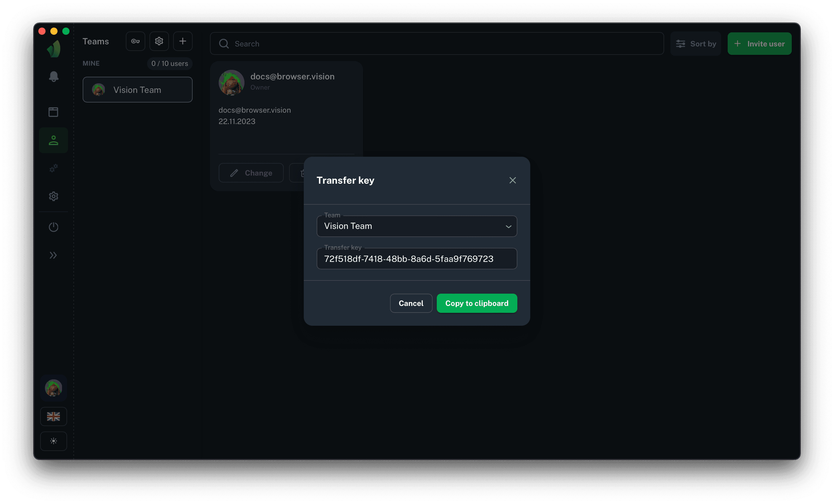Expand the Team dropdown showing Vision Team
834x504 pixels.
(417, 226)
